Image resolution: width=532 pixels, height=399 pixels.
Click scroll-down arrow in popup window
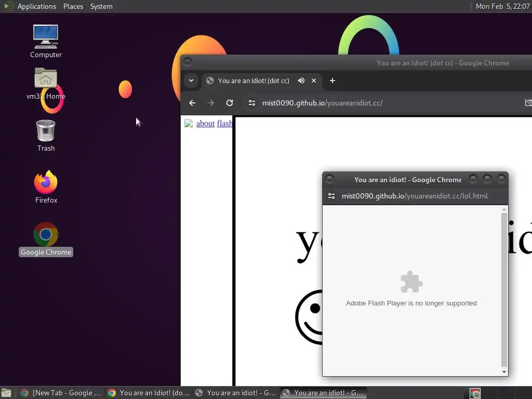tap(504, 372)
